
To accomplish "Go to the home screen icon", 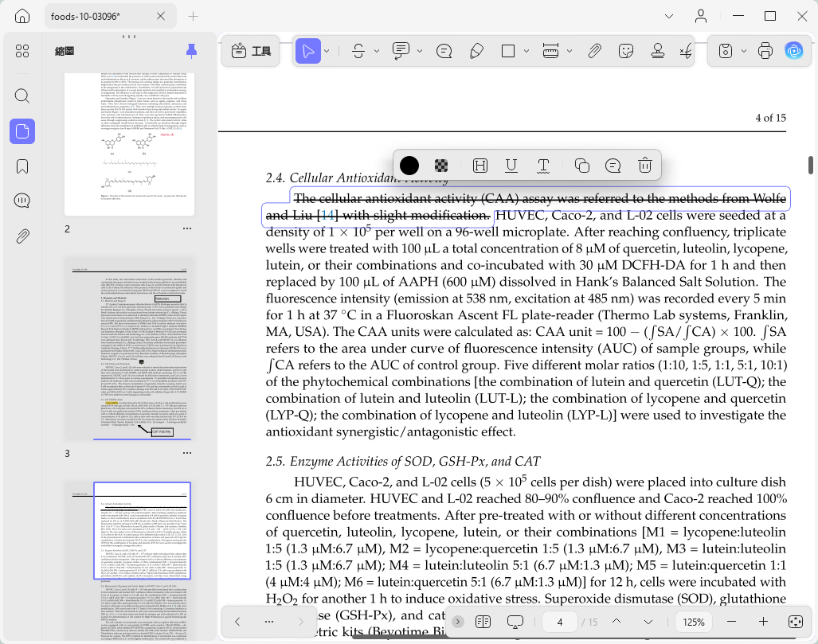I will (x=22, y=16).
